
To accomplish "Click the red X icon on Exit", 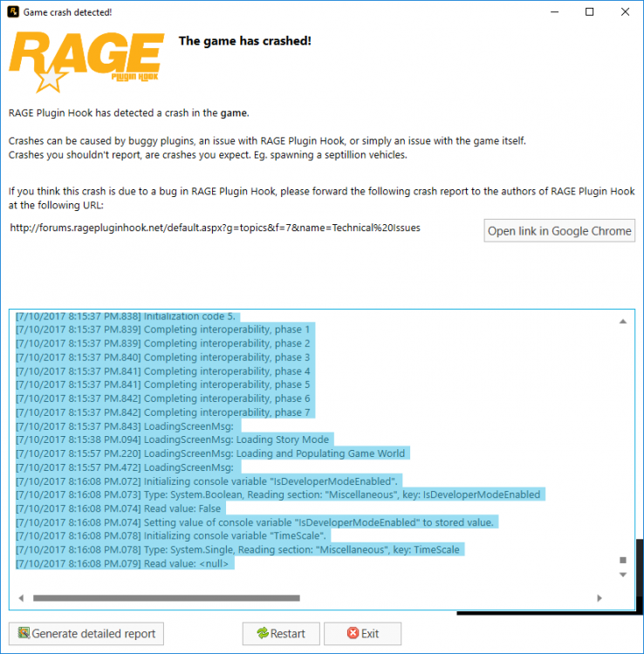I will pos(353,633).
